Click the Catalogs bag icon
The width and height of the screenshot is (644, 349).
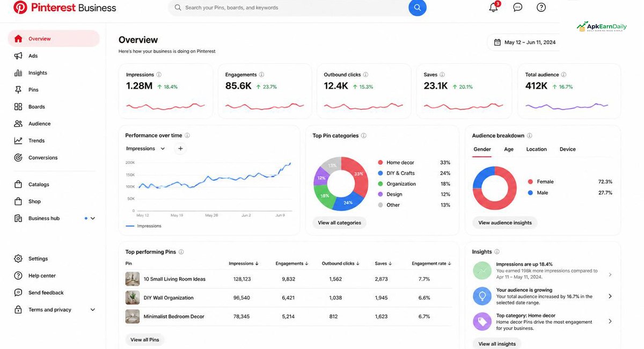(x=18, y=184)
